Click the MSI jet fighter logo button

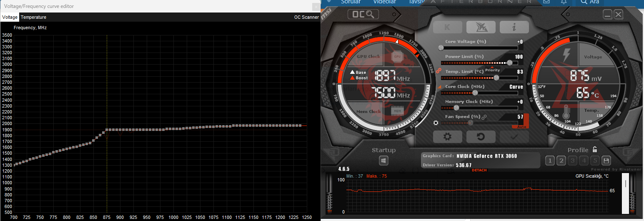tap(481, 28)
